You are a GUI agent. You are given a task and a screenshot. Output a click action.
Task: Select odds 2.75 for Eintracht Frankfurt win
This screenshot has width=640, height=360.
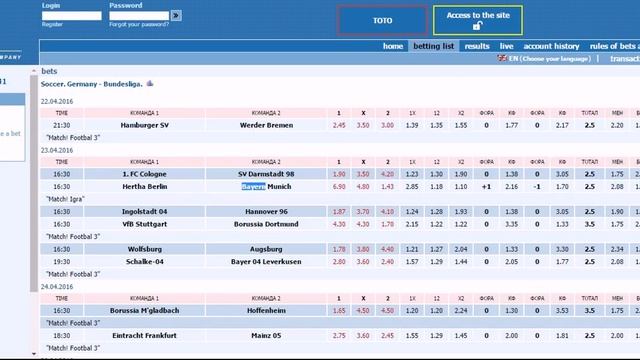339,336
